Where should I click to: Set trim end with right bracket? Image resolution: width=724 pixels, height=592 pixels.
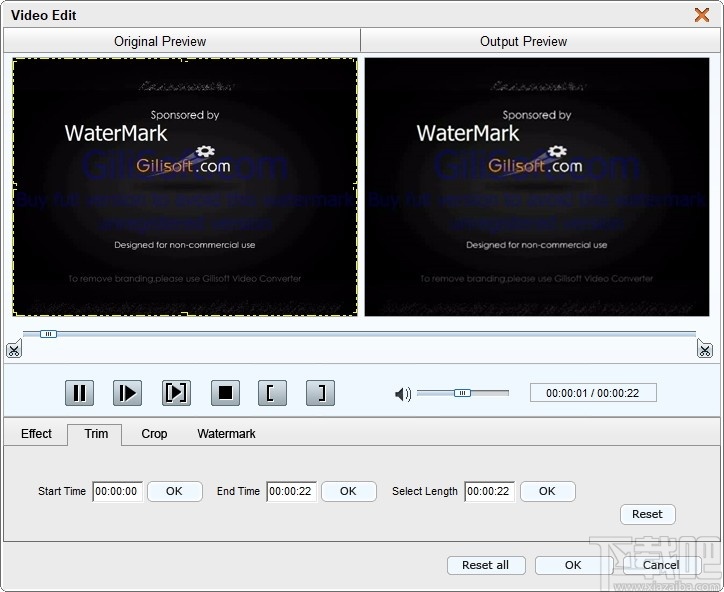[320, 393]
